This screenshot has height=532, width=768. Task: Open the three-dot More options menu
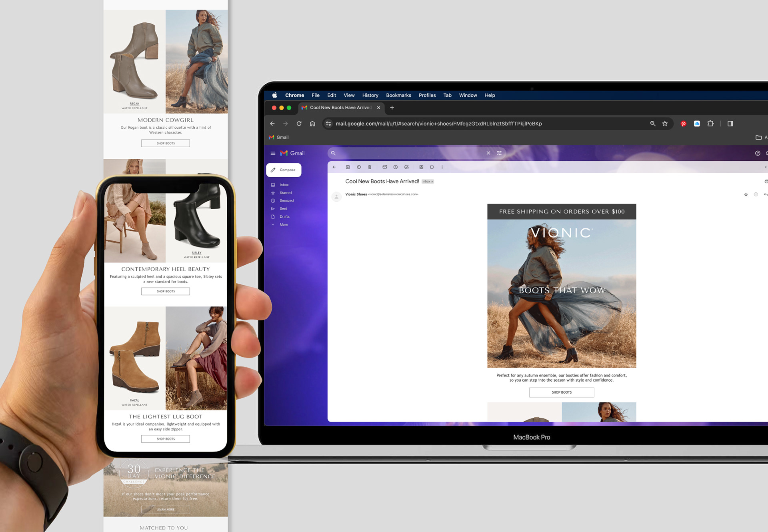coord(442,167)
